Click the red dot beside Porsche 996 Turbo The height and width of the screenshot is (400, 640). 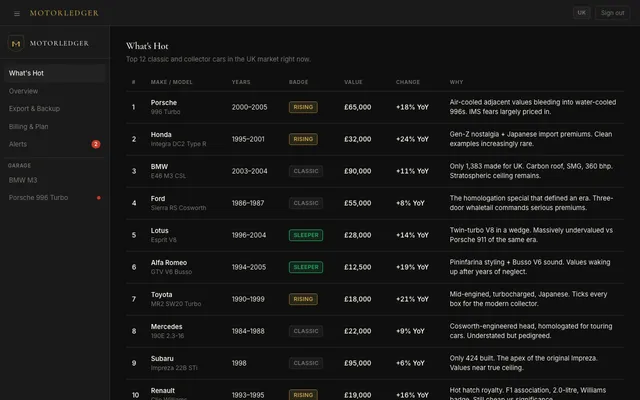coord(98,198)
